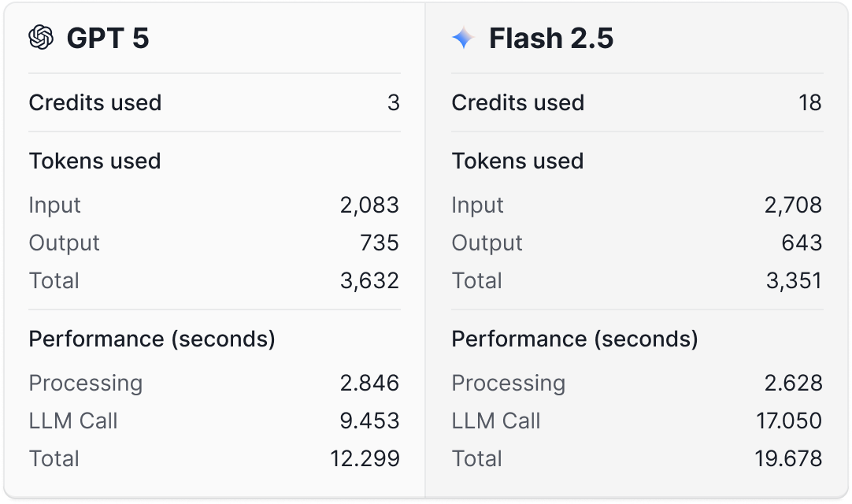Click the Flash 2.5 output tokens value 643

[802, 243]
